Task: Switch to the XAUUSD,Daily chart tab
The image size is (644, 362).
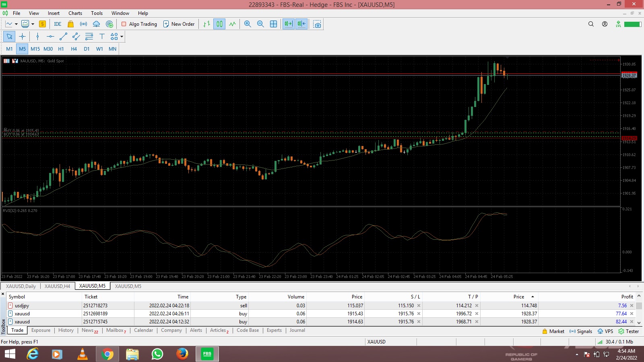Action: tap(21, 286)
